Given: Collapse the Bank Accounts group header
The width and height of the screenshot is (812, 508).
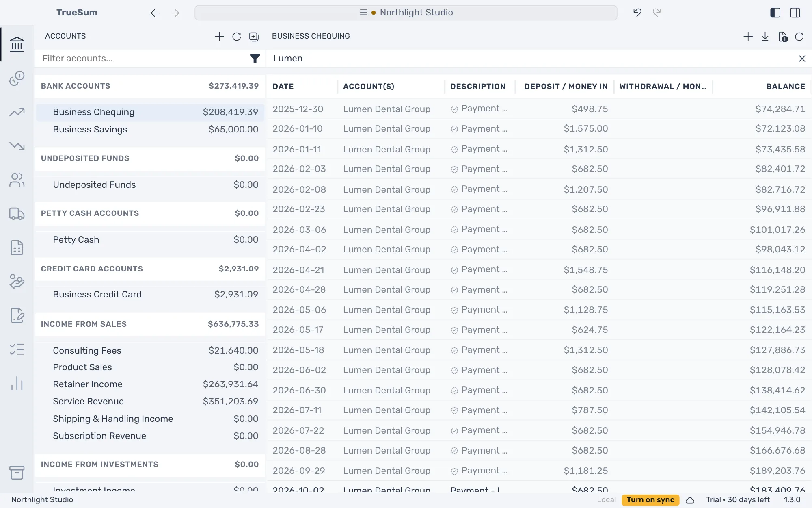Looking at the screenshot, I should (x=150, y=86).
